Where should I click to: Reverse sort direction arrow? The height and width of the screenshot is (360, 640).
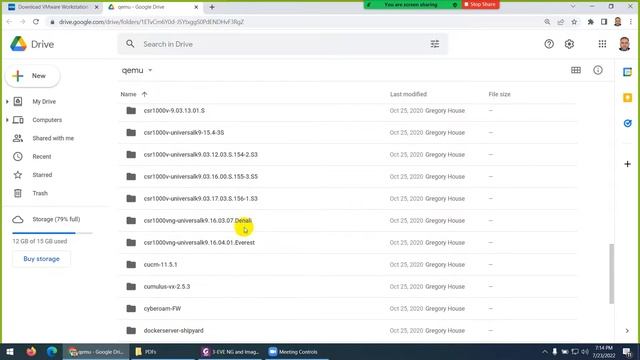144,94
